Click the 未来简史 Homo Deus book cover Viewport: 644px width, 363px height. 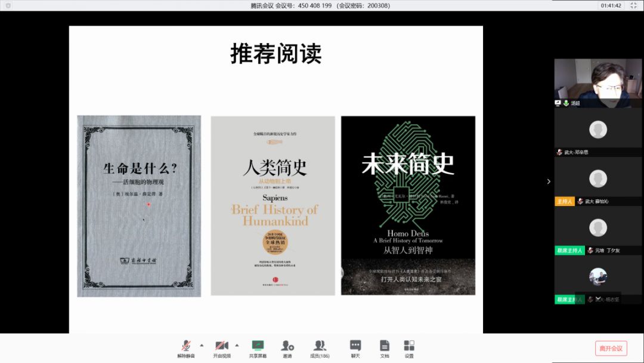[408, 205]
